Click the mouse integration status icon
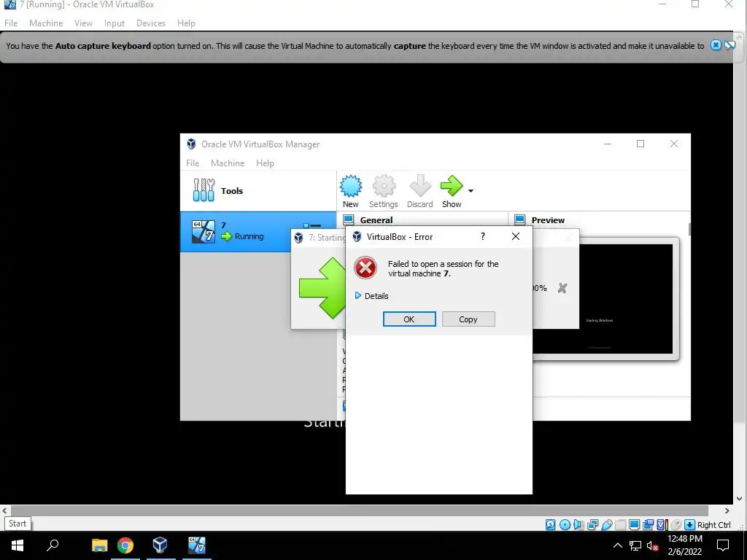 coord(676,525)
